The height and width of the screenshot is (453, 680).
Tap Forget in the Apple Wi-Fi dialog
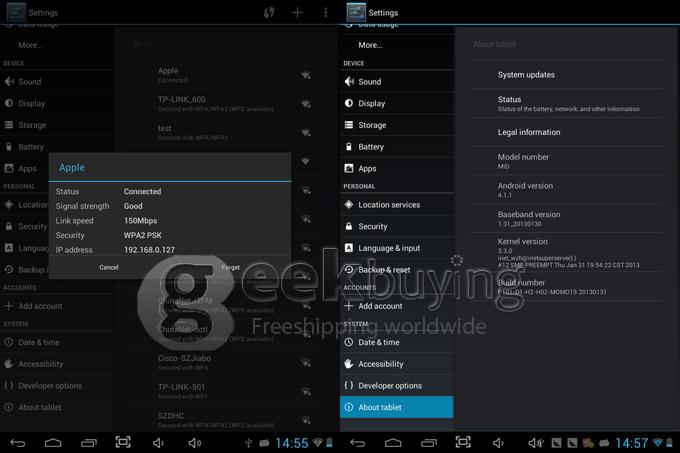coord(230,267)
